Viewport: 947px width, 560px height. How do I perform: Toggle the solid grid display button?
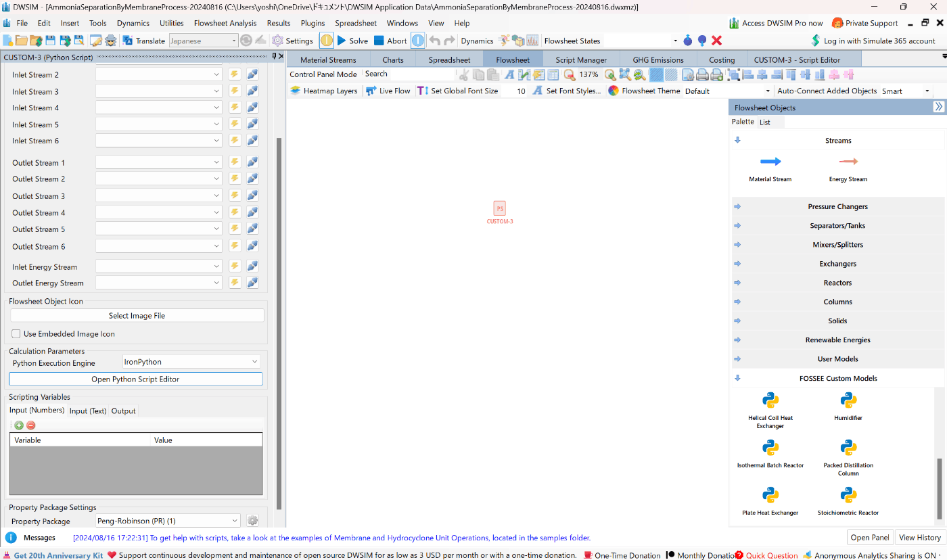click(656, 74)
